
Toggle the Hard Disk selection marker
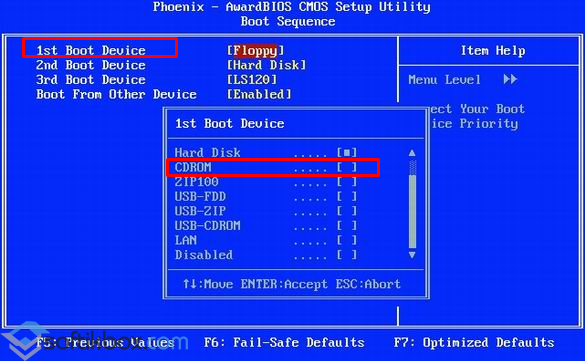click(x=347, y=152)
